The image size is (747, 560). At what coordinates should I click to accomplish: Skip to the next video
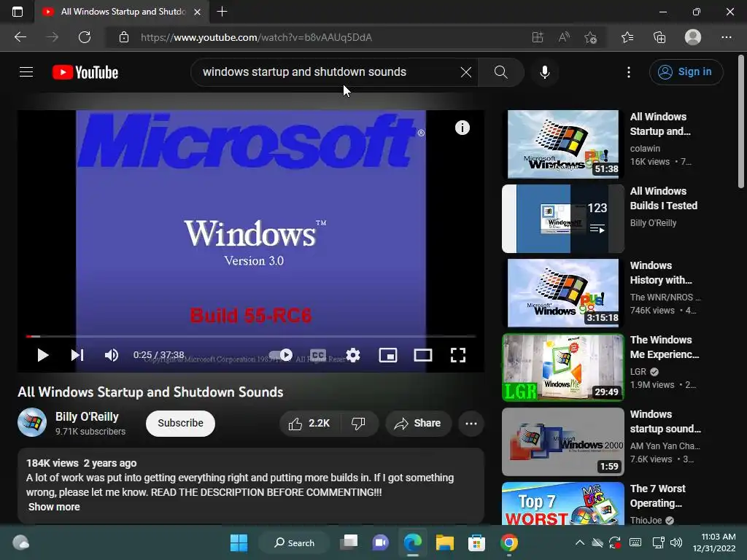[x=77, y=355]
